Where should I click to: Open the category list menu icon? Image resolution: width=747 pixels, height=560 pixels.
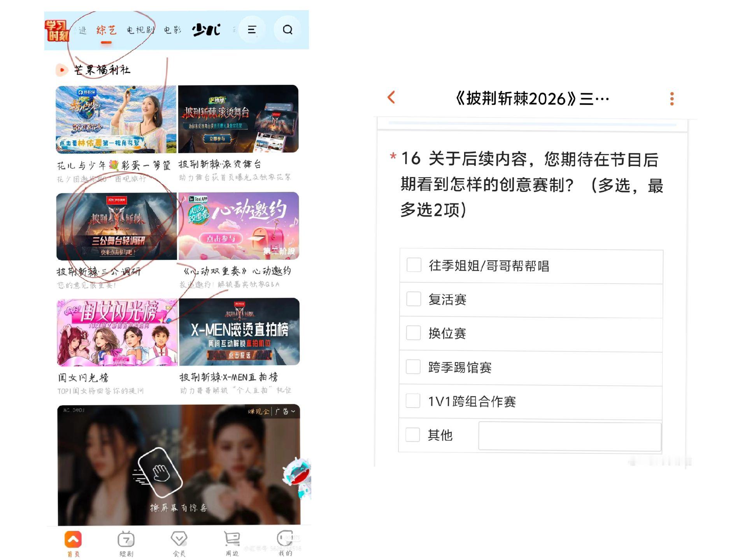[x=252, y=30]
